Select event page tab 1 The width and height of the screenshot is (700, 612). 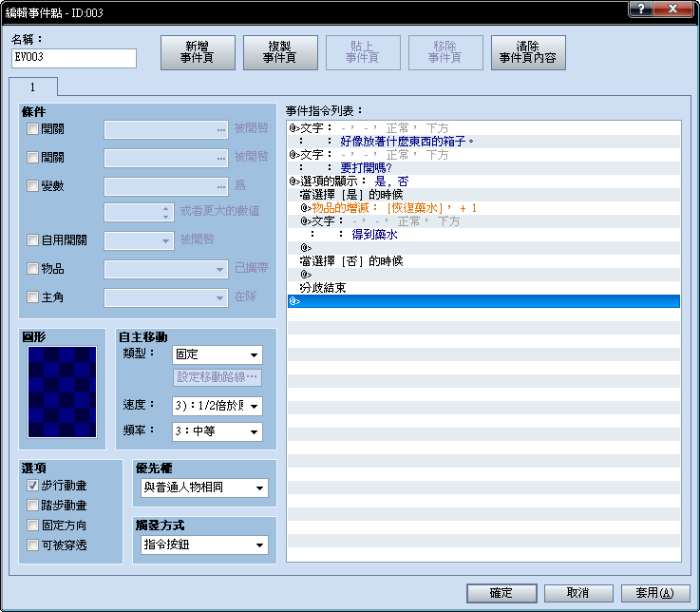click(33, 86)
